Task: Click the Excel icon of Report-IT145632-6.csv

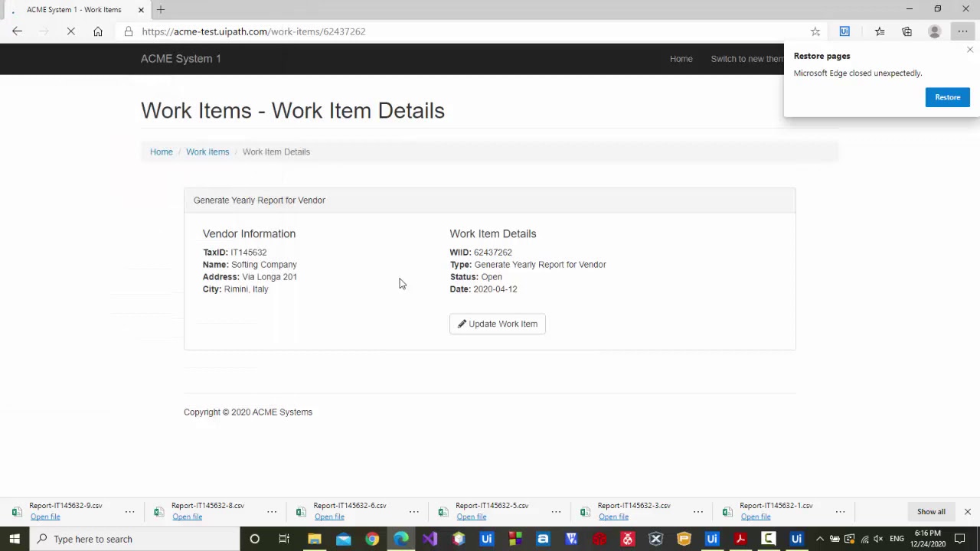Action: [x=301, y=511]
